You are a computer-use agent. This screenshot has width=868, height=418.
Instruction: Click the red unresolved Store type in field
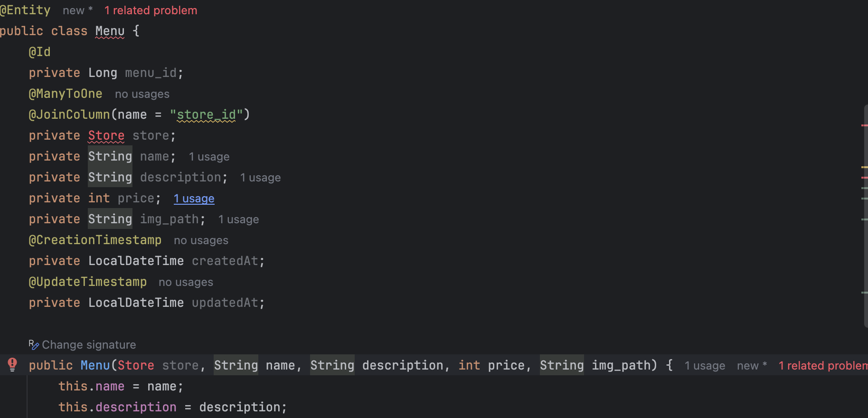tap(106, 136)
